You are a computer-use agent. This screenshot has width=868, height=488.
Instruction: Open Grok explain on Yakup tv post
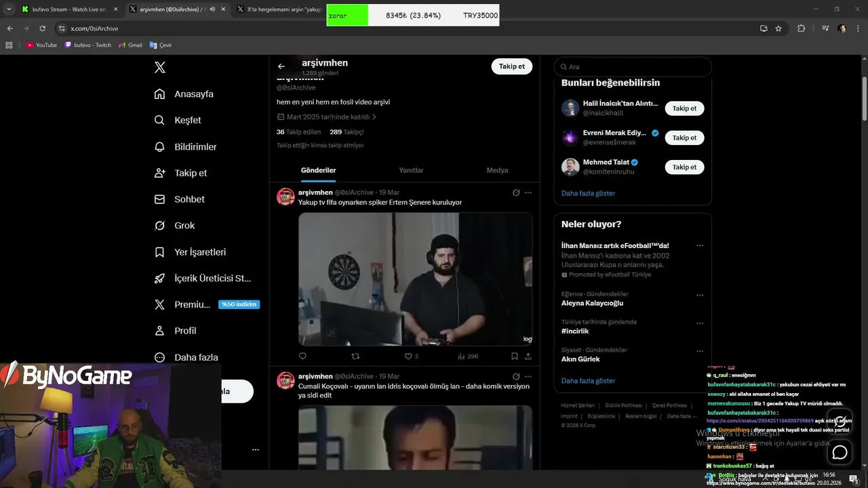pos(516,192)
